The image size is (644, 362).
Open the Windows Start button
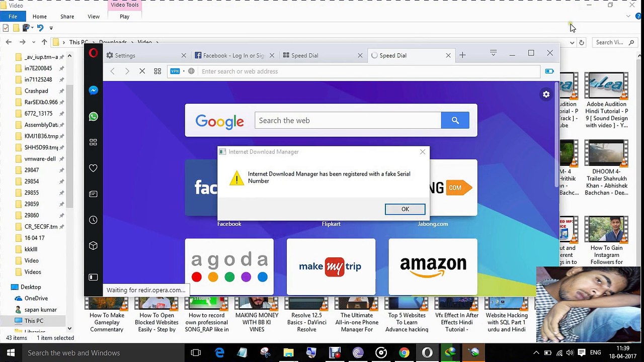click(x=11, y=353)
